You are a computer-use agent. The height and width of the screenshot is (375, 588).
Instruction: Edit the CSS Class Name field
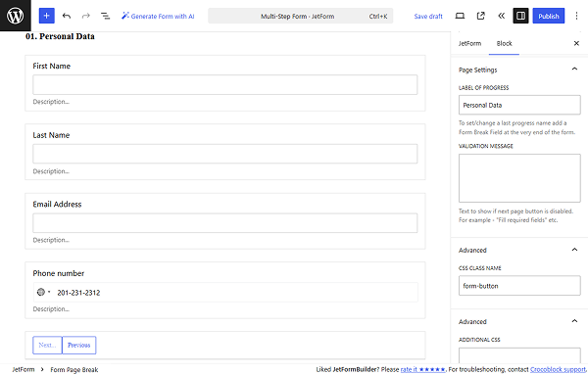519,286
